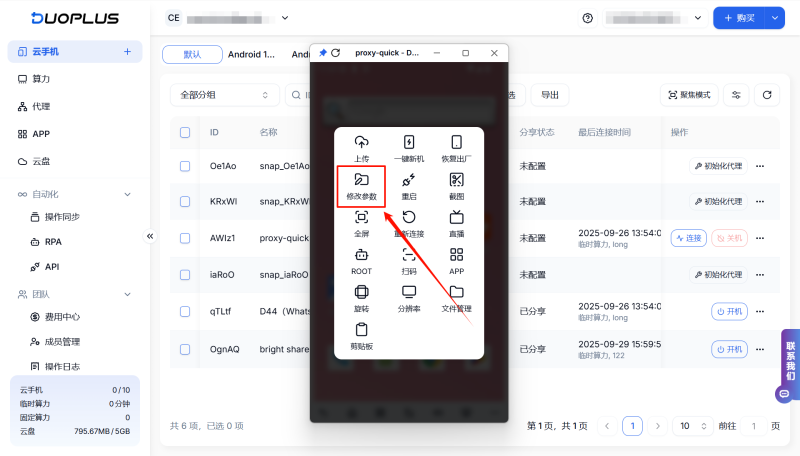Switch to the 默认 tab
The width and height of the screenshot is (800, 456).
192,55
